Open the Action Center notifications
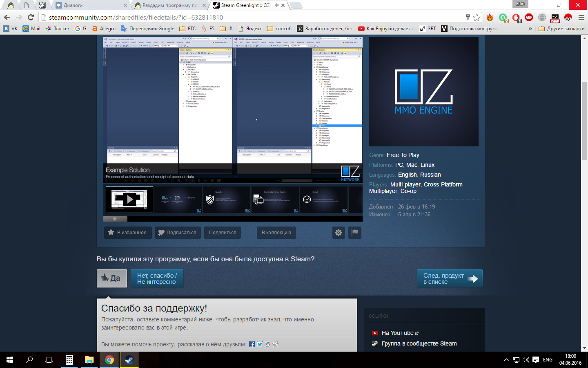The image size is (588, 368). [536, 360]
